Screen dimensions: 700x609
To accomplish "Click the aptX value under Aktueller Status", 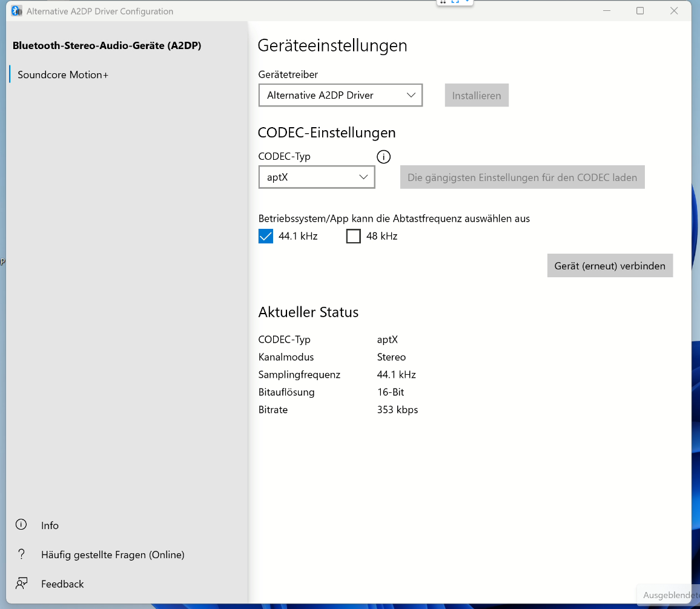I will point(387,340).
